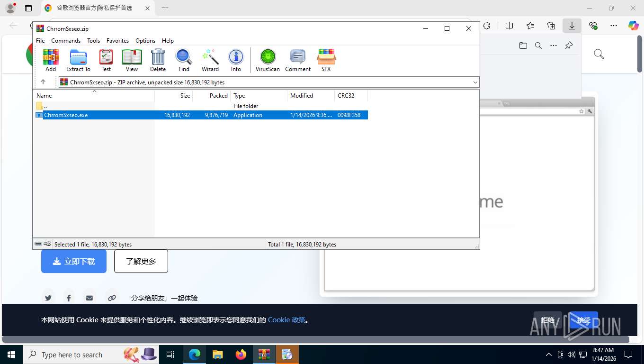Sort by the Name column header
Image resolution: width=644 pixels, height=364 pixels.
point(94,95)
